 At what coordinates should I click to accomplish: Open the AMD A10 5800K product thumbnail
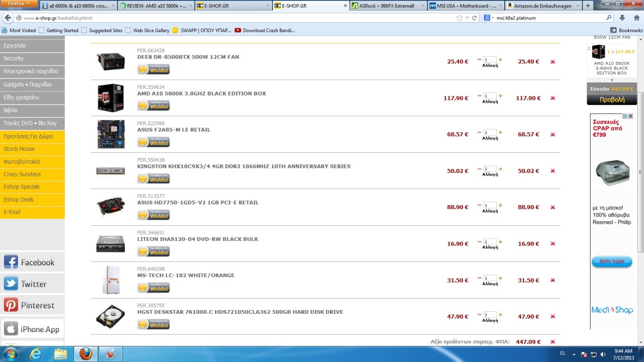coord(111,98)
